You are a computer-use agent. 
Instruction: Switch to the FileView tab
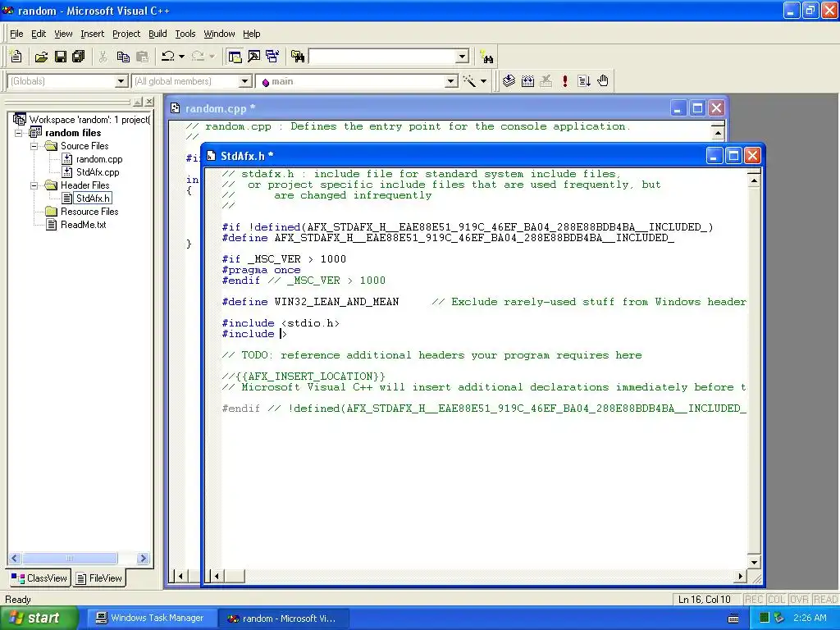(99, 578)
